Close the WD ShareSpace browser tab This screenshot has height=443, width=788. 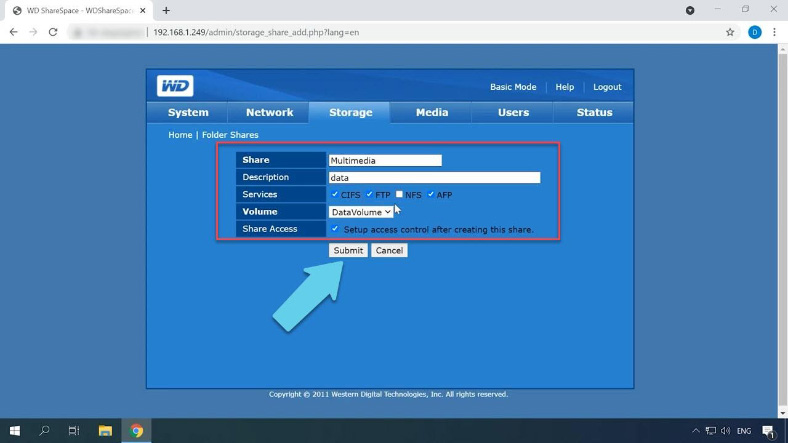(143, 10)
